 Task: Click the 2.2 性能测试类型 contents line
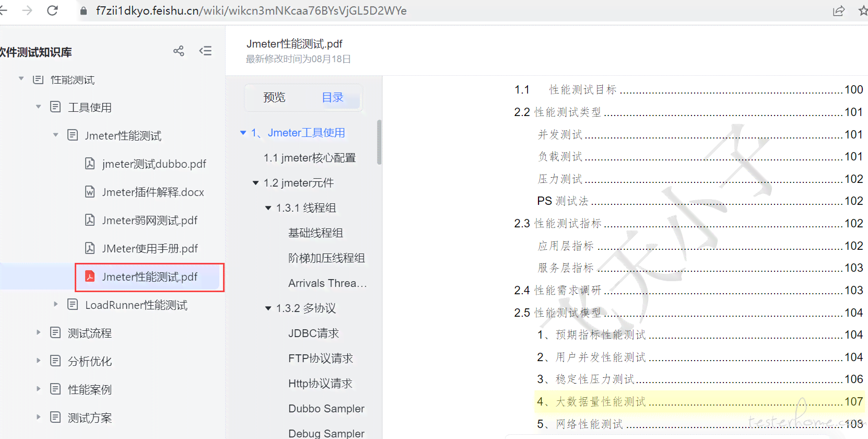click(688, 112)
